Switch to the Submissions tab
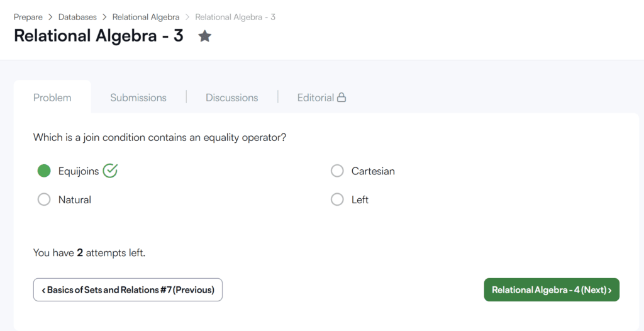 click(138, 98)
